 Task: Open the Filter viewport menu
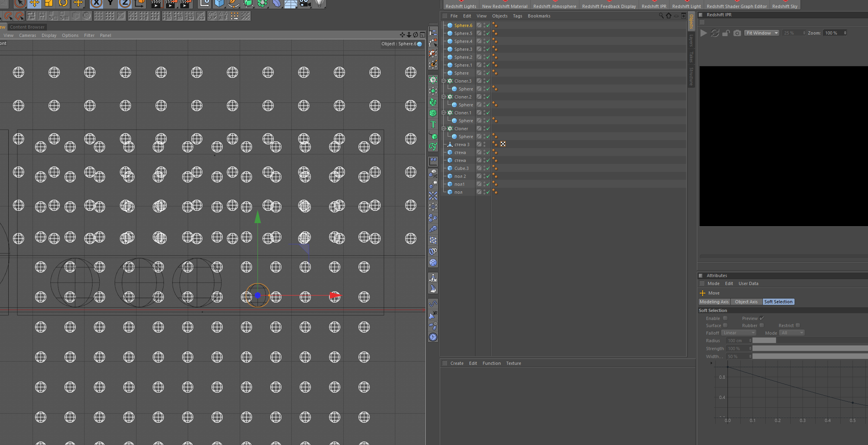[x=89, y=35]
